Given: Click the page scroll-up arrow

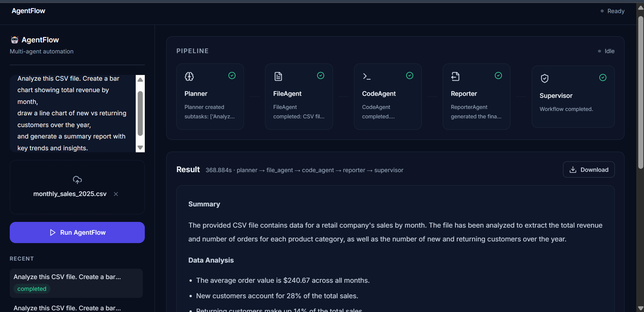Looking at the screenshot, I should (641, 7).
